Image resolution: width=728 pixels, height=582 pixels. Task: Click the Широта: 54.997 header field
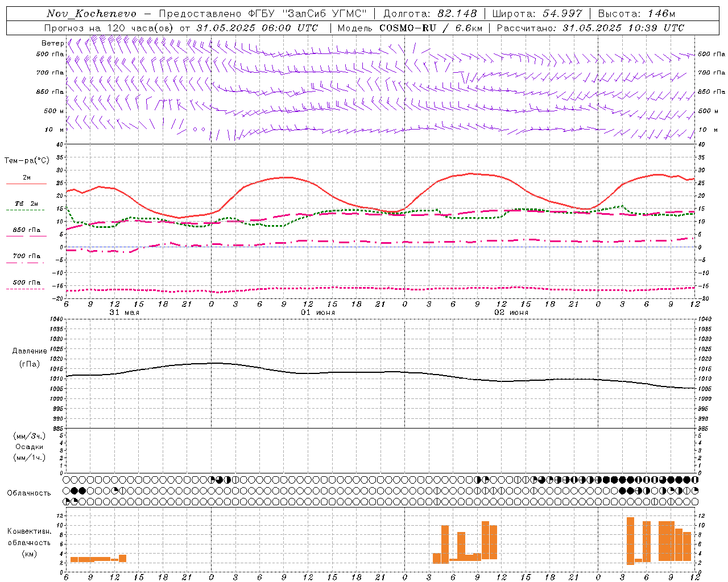[537, 14]
